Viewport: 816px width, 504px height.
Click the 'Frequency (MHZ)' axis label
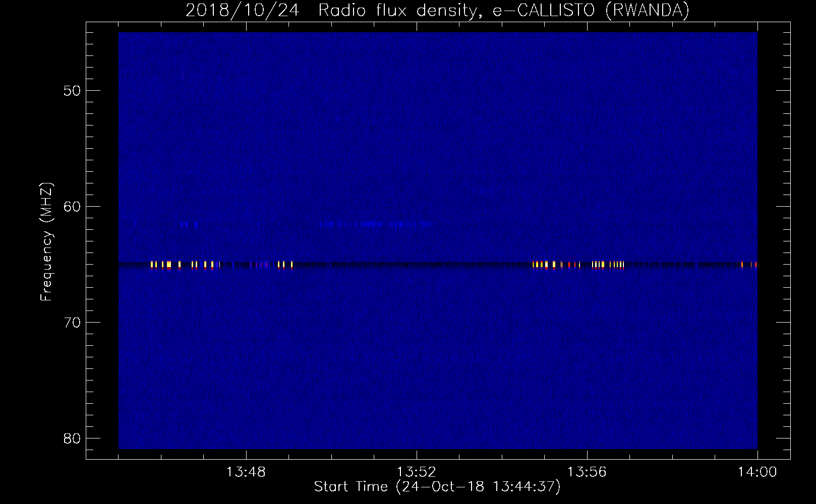[x=46, y=242]
